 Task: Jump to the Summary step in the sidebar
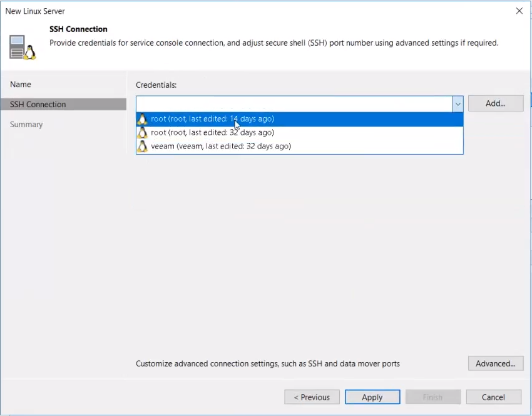pyautogui.click(x=26, y=124)
